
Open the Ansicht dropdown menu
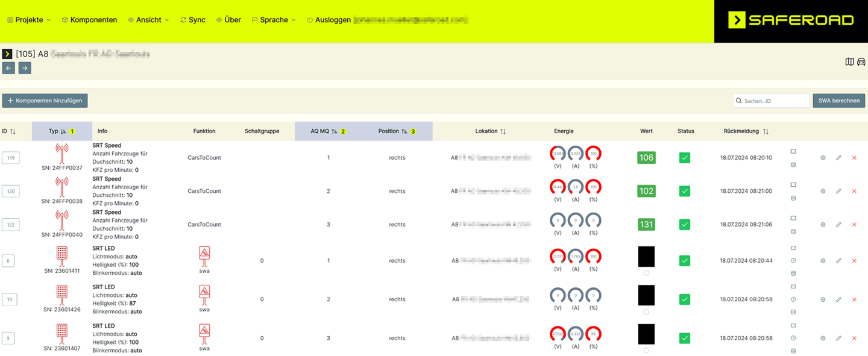click(148, 20)
